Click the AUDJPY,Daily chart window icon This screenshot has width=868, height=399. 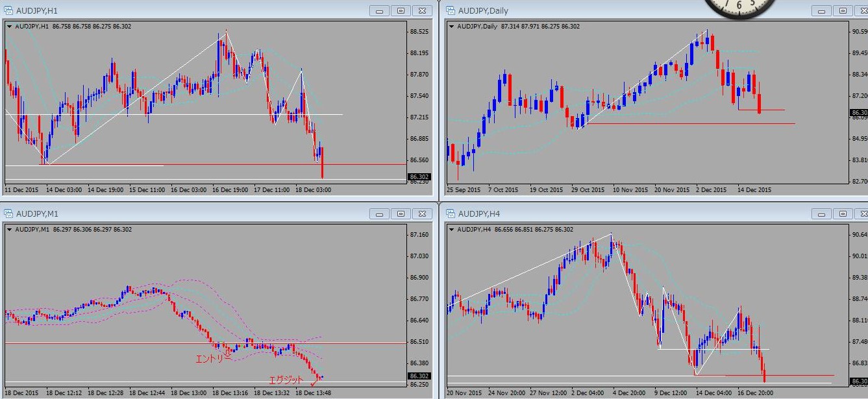pyautogui.click(x=451, y=10)
